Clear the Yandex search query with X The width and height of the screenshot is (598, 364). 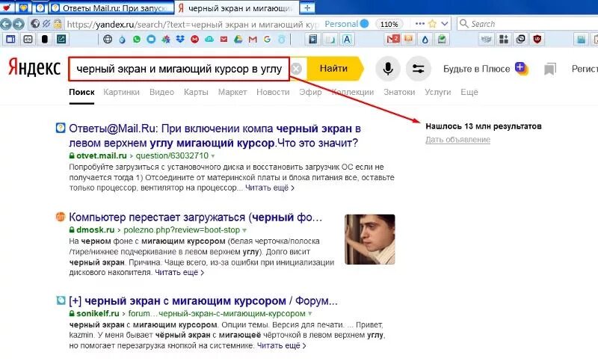[x=296, y=69]
